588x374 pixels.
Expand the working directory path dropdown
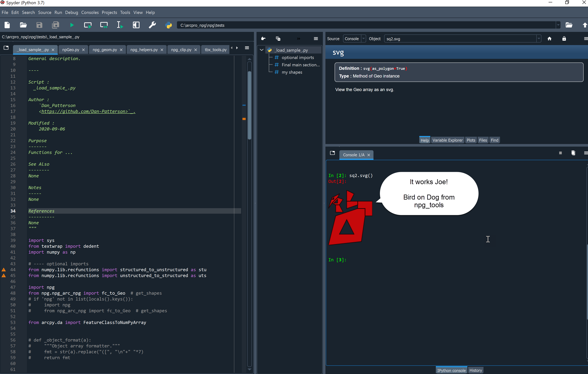[558, 25]
